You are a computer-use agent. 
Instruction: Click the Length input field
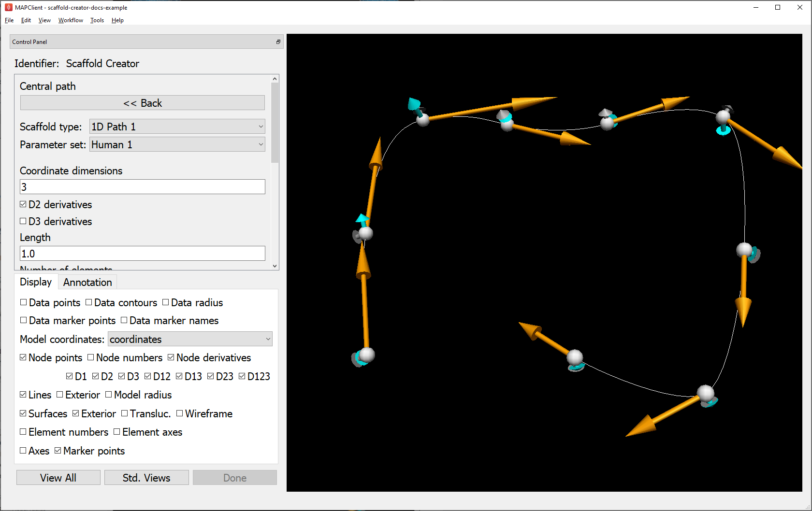pos(143,254)
